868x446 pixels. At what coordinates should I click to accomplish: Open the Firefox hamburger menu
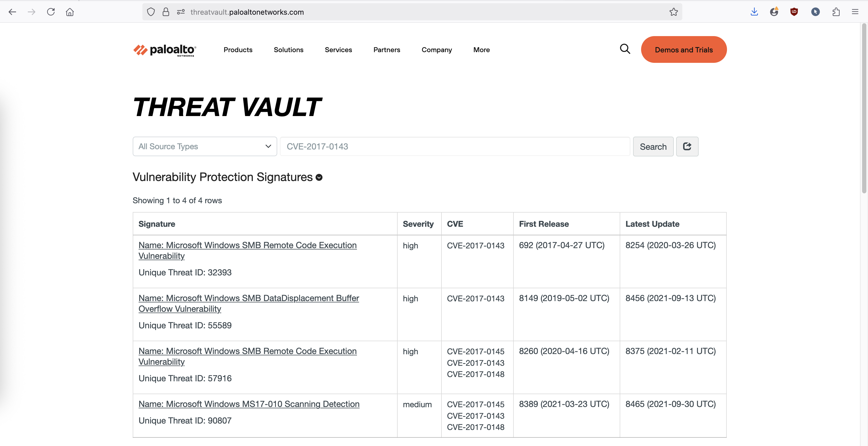pos(855,12)
